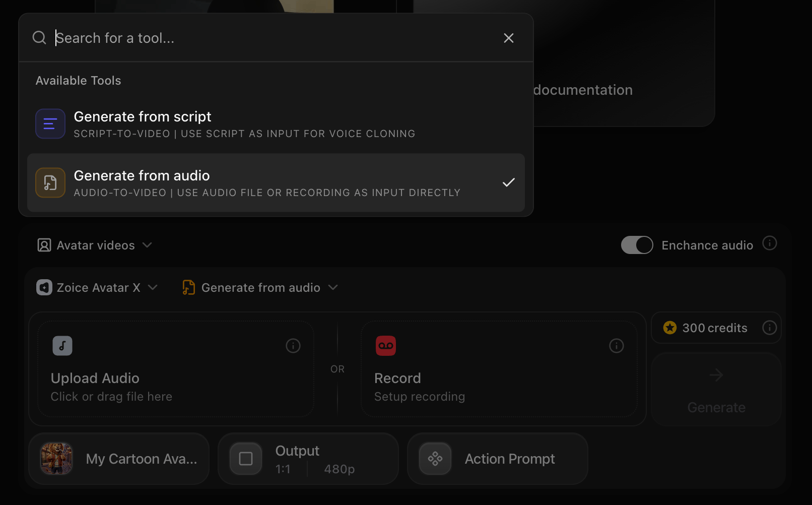812x505 pixels.
Task: Clear the tool search with the X icon
Action: pos(509,38)
